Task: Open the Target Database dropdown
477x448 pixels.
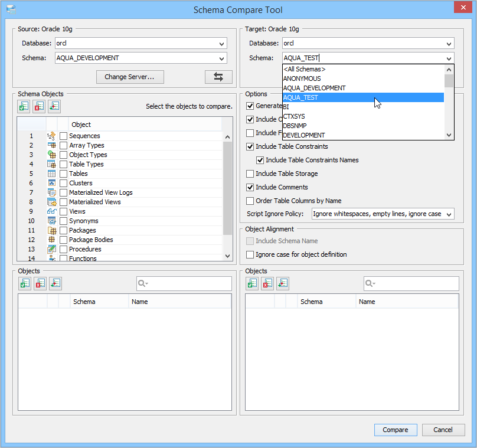Action: [x=449, y=44]
